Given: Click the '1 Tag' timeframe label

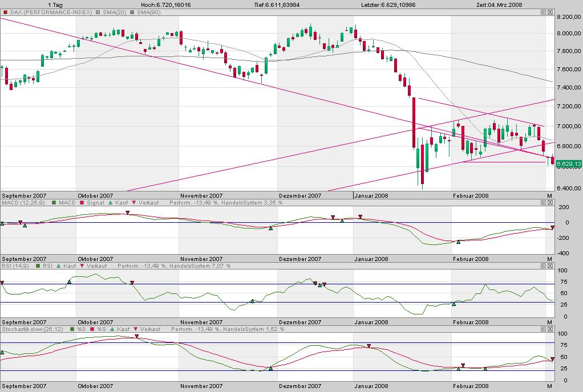Looking at the screenshot, I should (x=55, y=5).
